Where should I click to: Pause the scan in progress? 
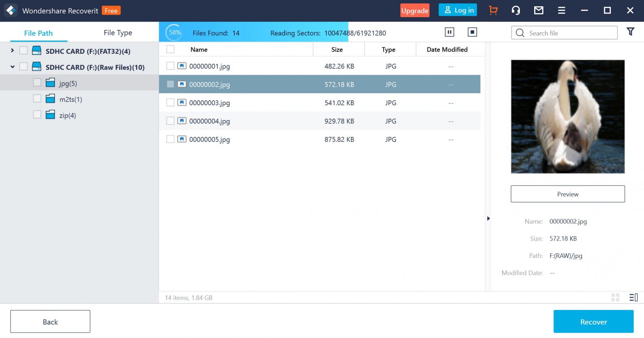pyautogui.click(x=449, y=32)
